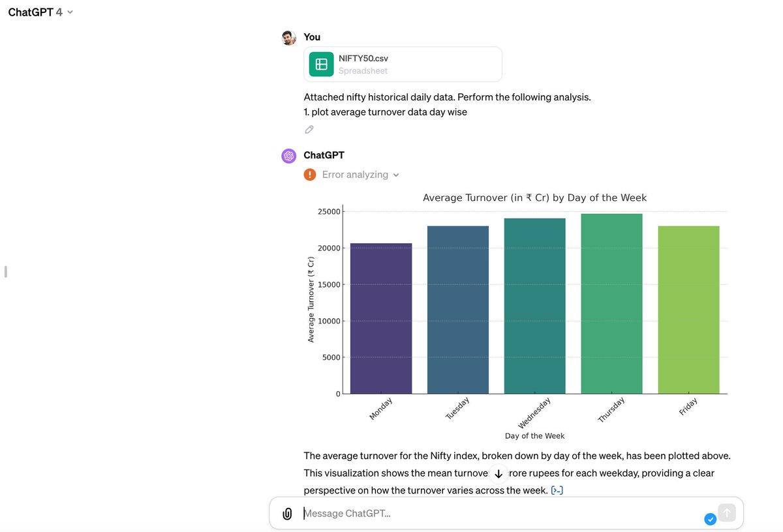783x532 pixels.
Task: Toggle the sidebar handle on left edge
Action: (5, 271)
